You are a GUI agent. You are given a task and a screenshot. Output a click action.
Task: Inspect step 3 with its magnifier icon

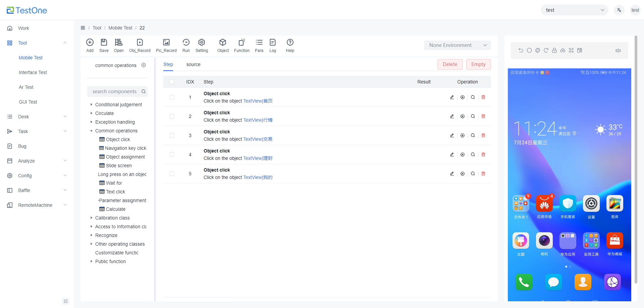coord(473,135)
